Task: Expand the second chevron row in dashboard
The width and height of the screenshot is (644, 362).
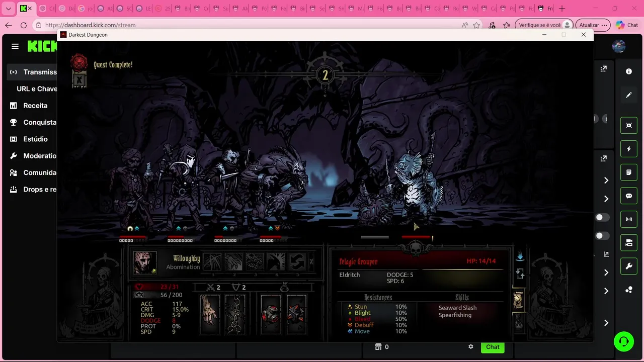Action: click(x=606, y=199)
